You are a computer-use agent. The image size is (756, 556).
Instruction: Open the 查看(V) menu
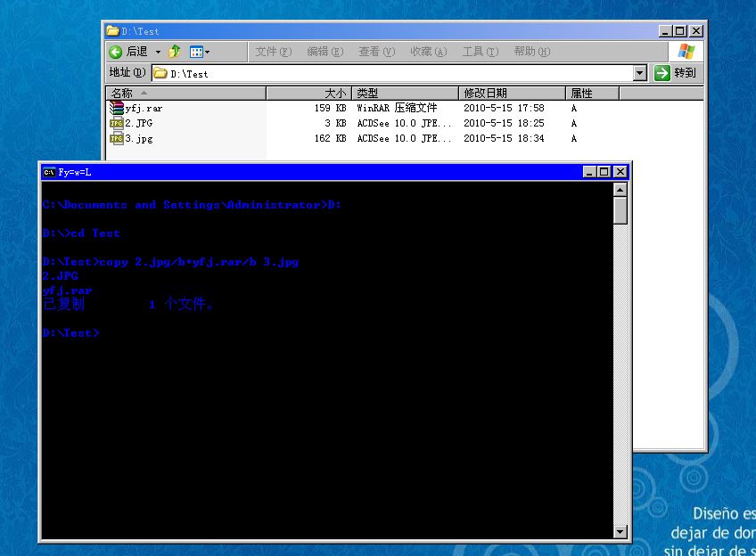pos(376,52)
